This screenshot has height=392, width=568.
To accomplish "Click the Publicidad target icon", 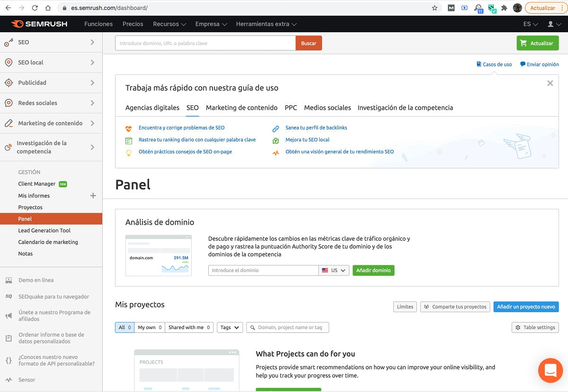I will (x=9, y=83).
